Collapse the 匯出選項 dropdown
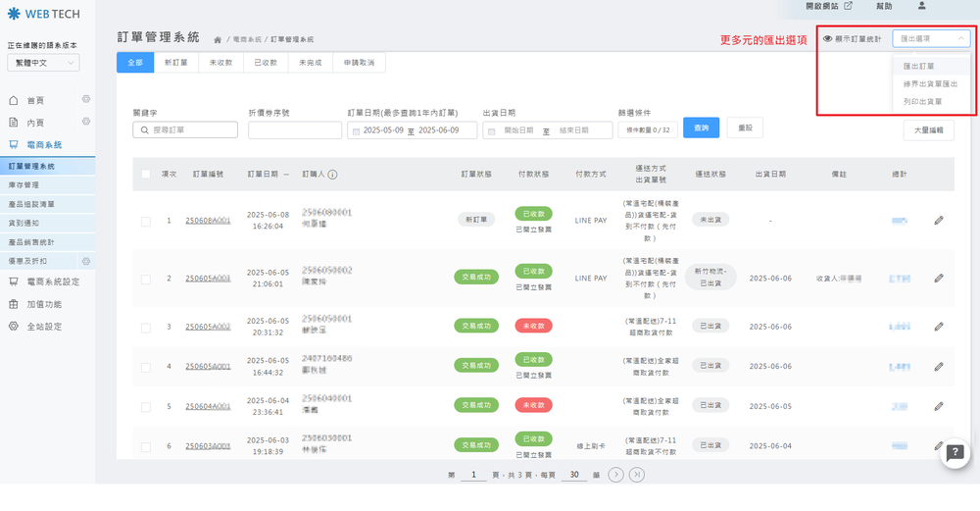Viewport: 980px width, 511px height. [931, 39]
